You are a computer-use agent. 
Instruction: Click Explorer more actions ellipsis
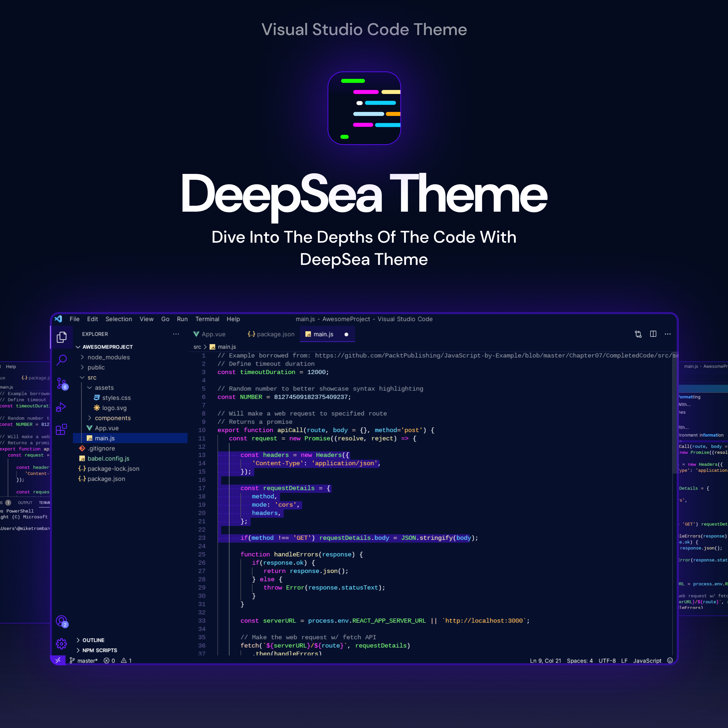coord(176,334)
